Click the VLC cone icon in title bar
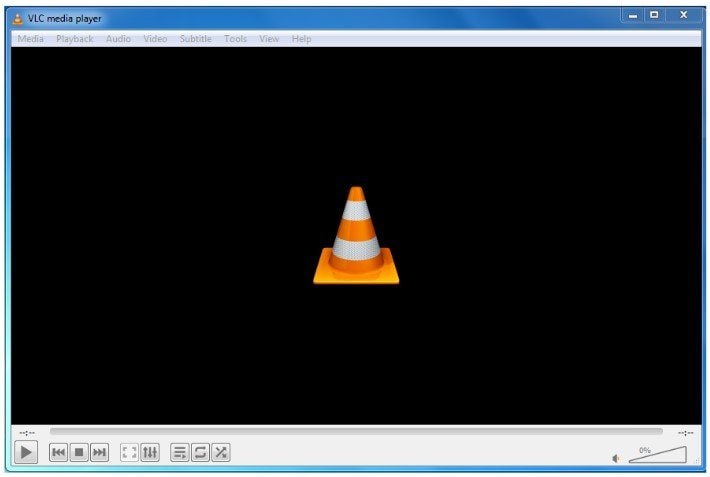The height and width of the screenshot is (477, 710). click(x=18, y=19)
